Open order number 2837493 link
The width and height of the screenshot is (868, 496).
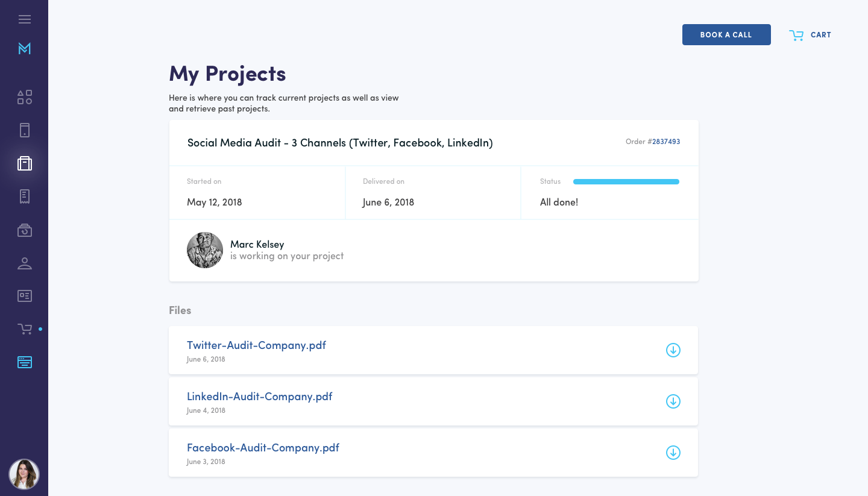click(666, 142)
